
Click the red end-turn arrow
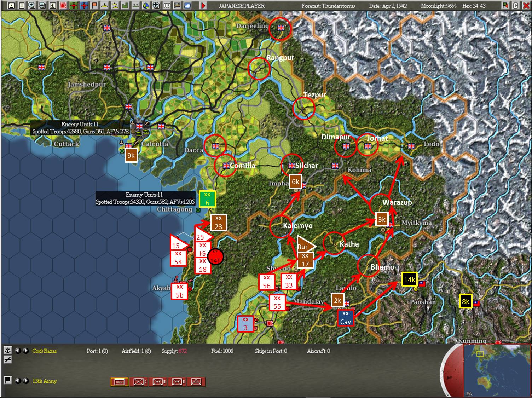click(203, 6)
